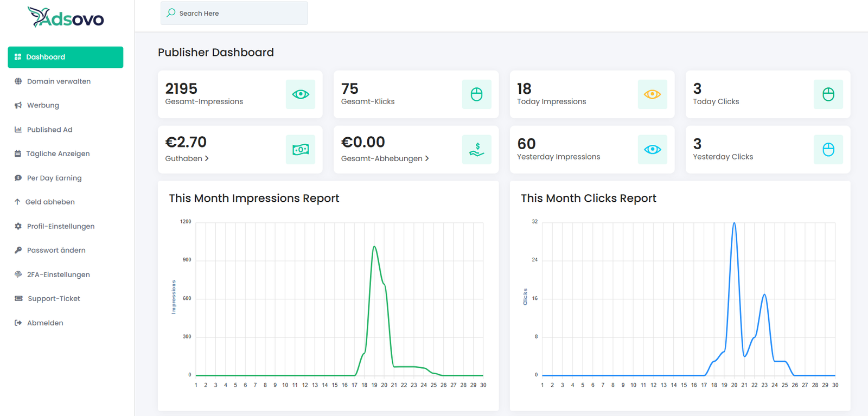The height and width of the screenshot is (416, 868).
Task: Go to Domain verwalten in sidebar
Action: pos(59,81)
